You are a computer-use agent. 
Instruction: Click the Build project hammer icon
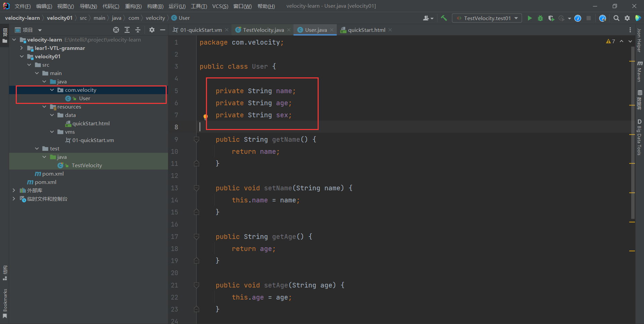[x=444, y=18]
